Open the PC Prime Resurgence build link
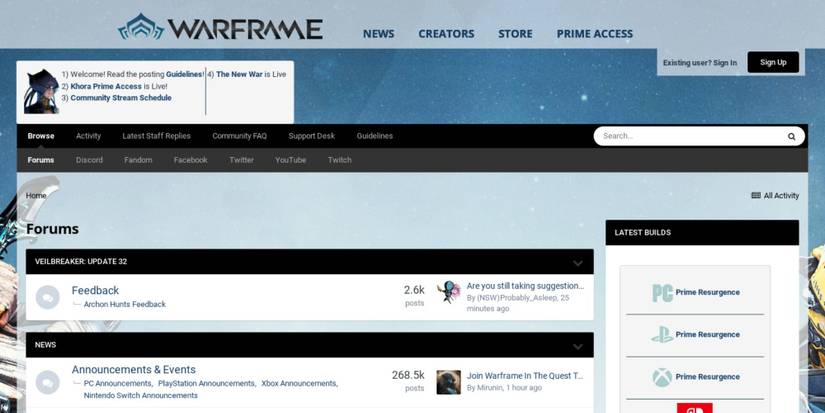The height and width of the screenshot is (413, 825). click(707, 293)
